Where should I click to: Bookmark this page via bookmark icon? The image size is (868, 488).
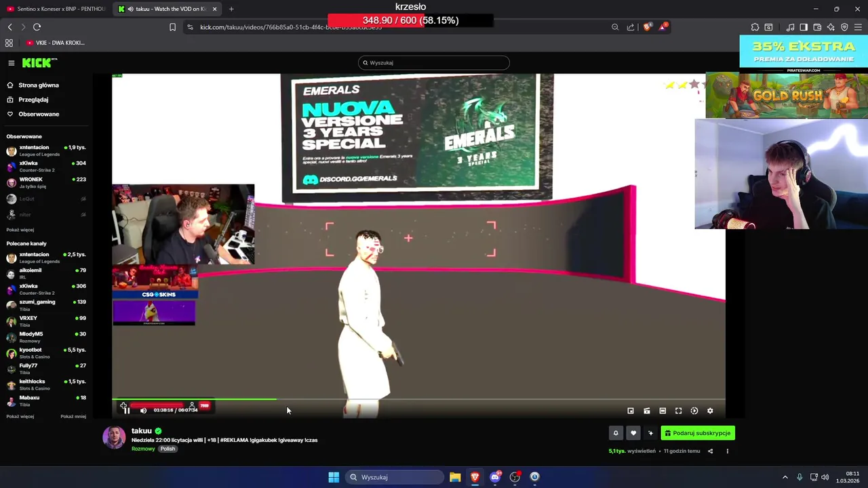coord(172,27)
